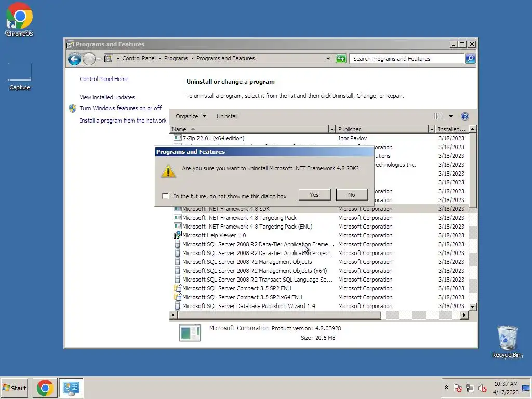Screen dimensions: 532x399
Task: Click Control Panel in the breadcrumb
Action: pos(139,58)
